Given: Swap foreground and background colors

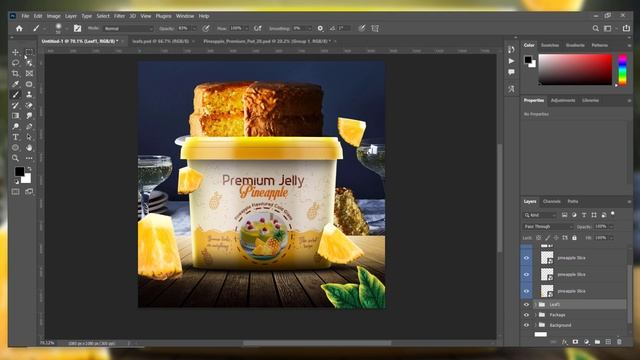Looking at the screenshot, I should (29, 169).
